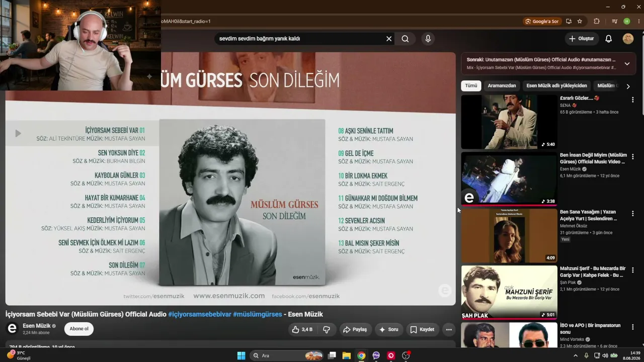
Task: Subscribe with the Abone ol button
Action: (x=79, y=329)
